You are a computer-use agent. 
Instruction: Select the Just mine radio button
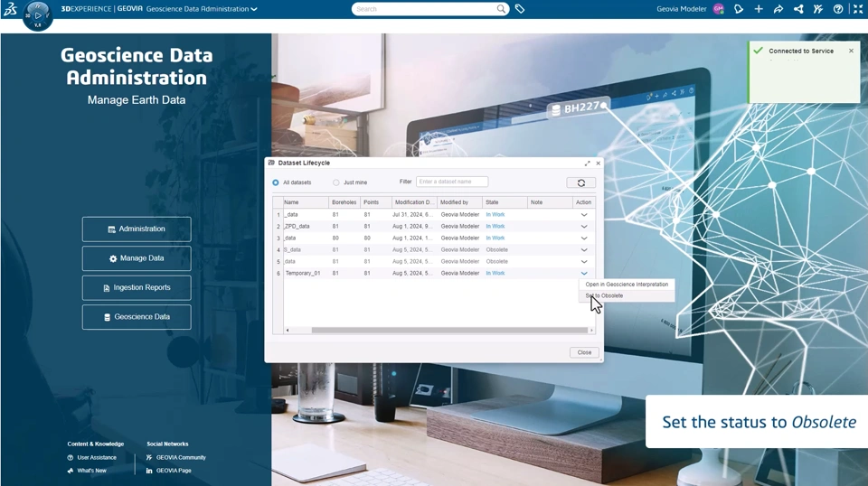click(x=336, y=182)
